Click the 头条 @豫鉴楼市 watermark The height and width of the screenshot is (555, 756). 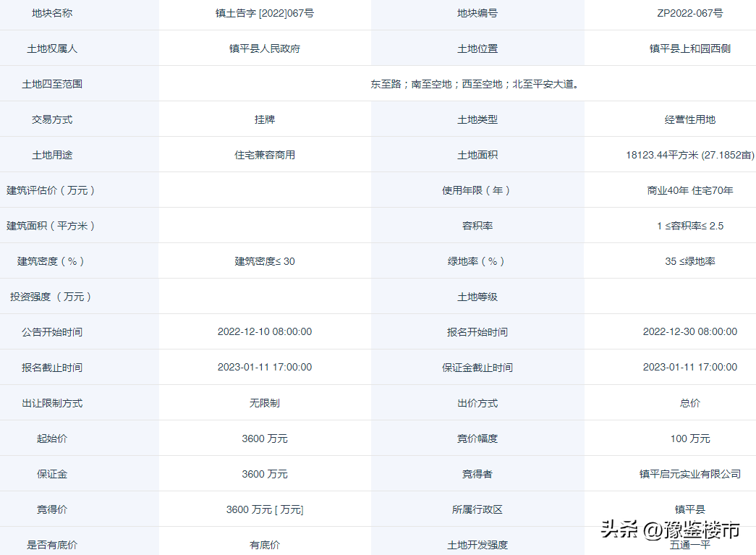tap(670, 530)
